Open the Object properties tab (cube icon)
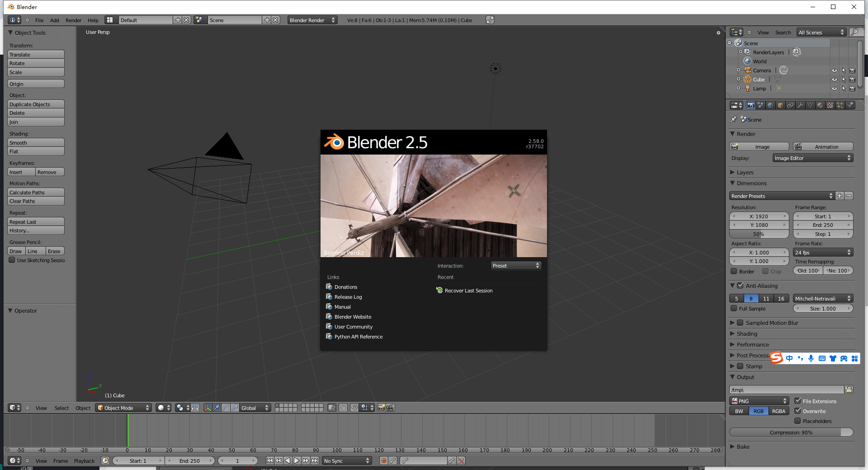 click(781, 105)
